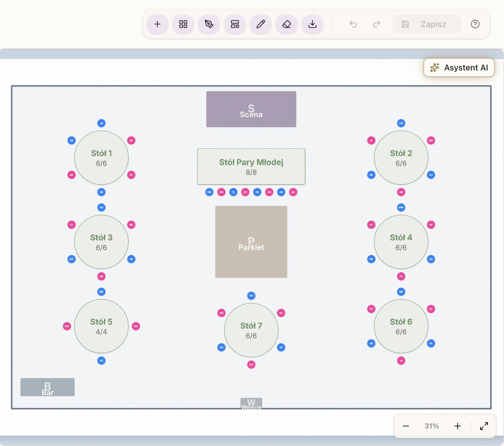Select the Scena stage block
Screen dimensions: 504x446
[251, 109]
